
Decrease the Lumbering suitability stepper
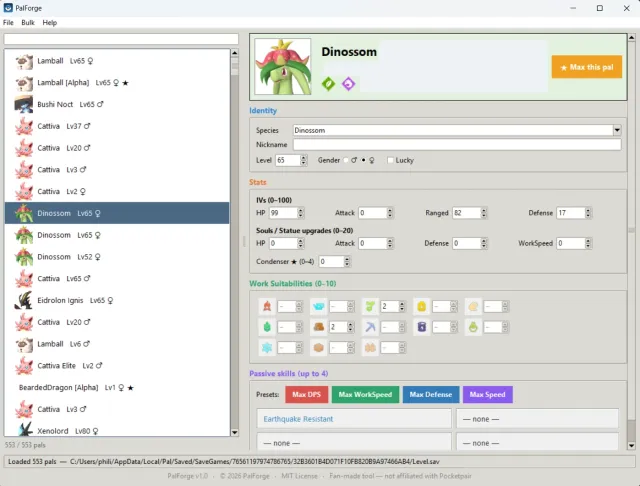tap(351, 330)
